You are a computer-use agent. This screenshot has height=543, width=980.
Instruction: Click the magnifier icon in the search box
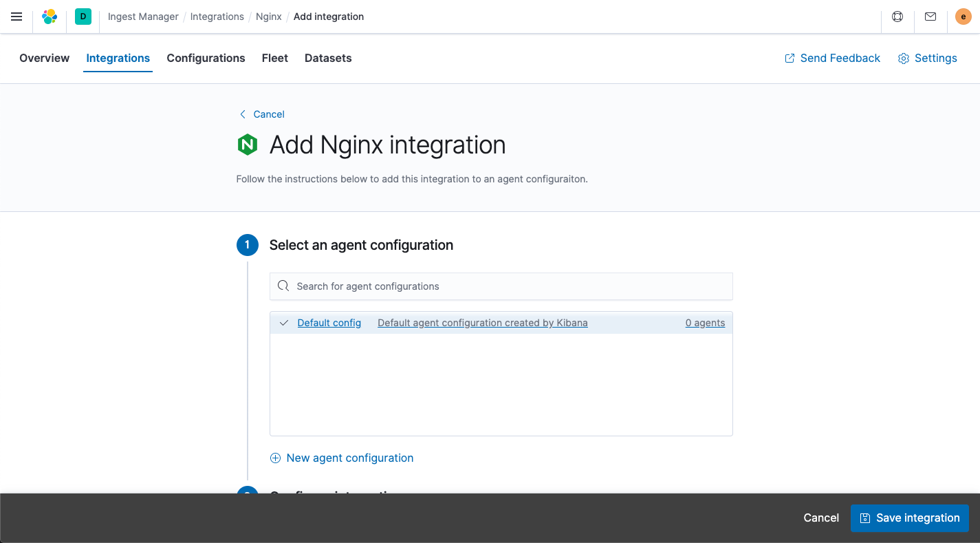point(283,286)
